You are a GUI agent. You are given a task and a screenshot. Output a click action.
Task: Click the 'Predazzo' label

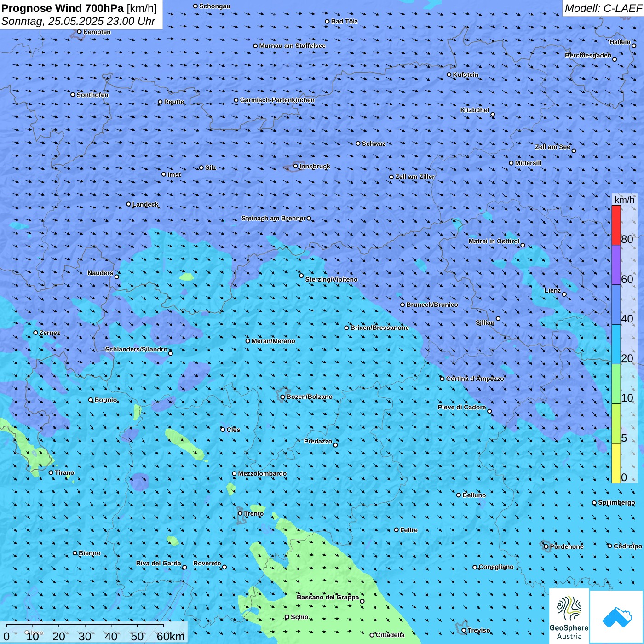318,441
